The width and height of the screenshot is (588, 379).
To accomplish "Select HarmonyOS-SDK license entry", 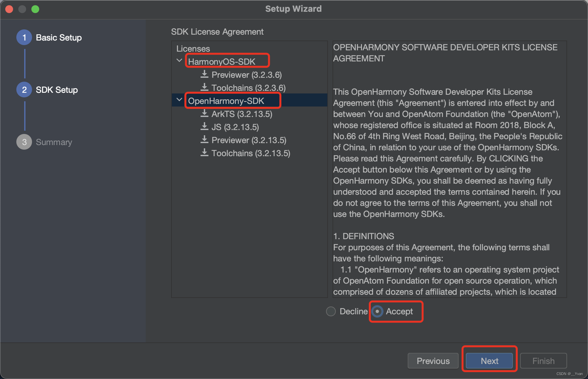I will [x=222, y=61].
